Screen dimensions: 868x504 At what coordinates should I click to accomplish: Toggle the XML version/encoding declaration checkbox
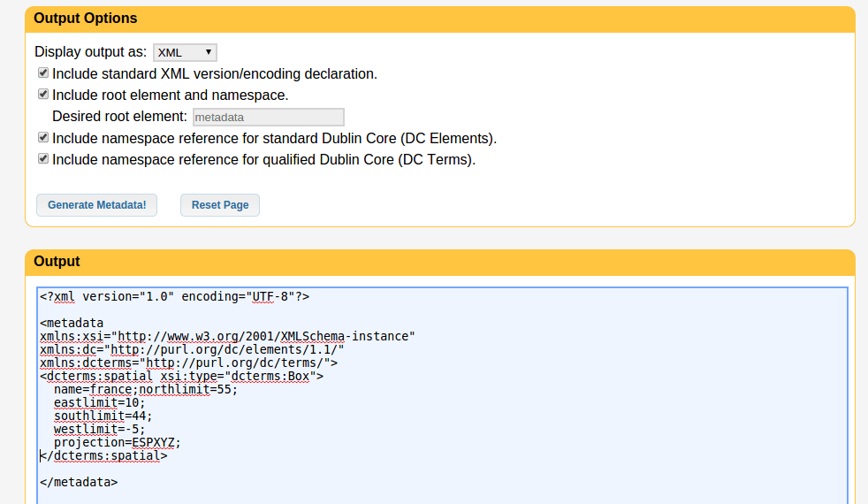coord(43,73)
